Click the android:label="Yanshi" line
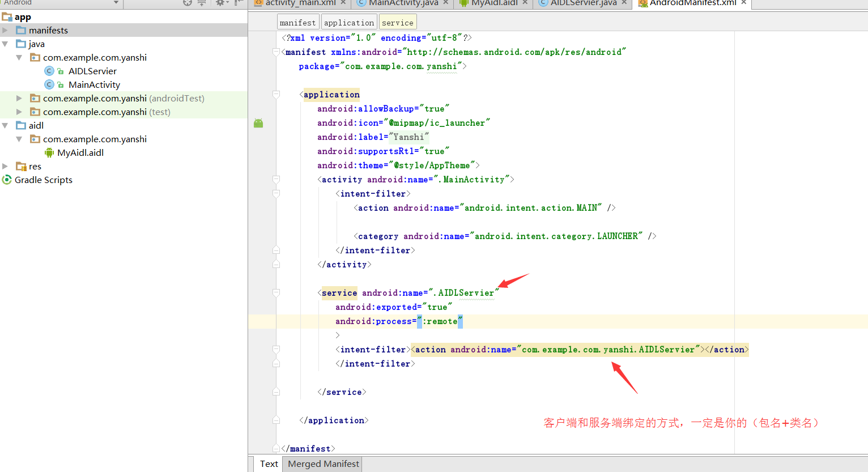 click(x=373, y=137)
